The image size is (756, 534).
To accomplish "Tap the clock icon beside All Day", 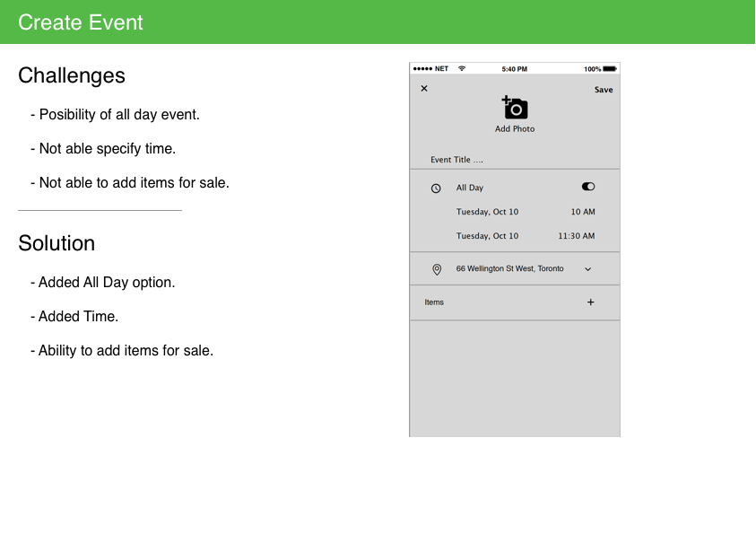I will pos(437,188).
